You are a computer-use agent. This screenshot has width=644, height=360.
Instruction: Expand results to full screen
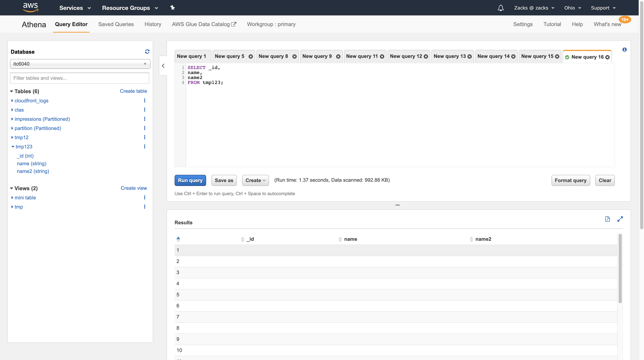pos(620,219)
